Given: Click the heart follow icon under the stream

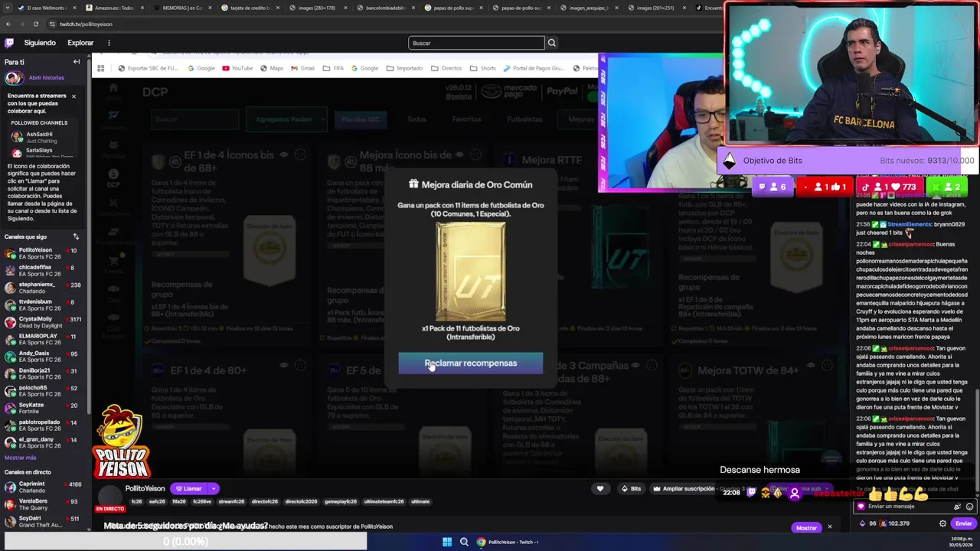Looking at the screenshot, I should click(600, 488).
